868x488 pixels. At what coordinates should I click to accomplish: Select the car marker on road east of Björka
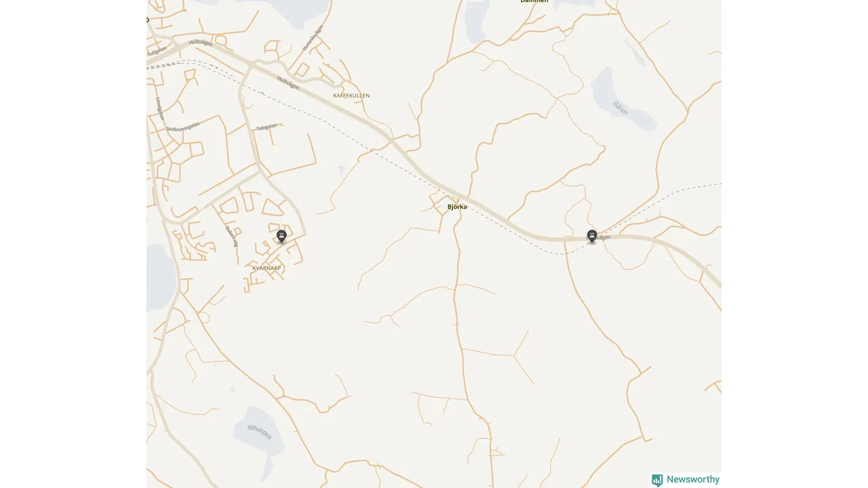(592, 237)
